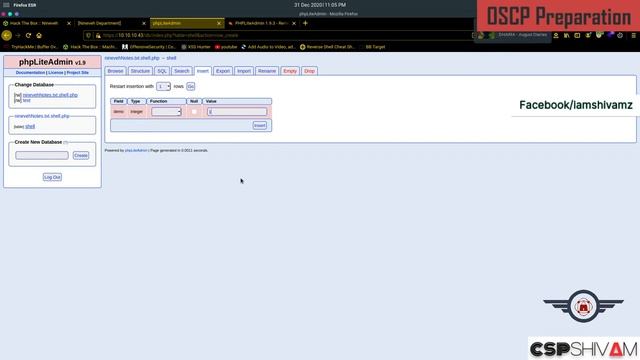Viewport: 640px width, 360px height.
Task: Close the phpLiteAdmin browser tab
Action: (x=219, y=23)
